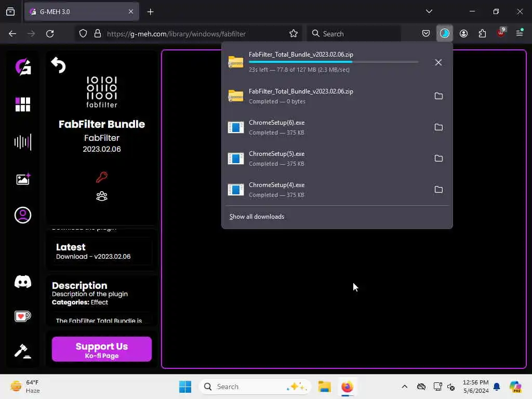The height and width of the screenshot is (399, 532).
Task: Bookmark this page with star icon
Action: tap(294, 33)
